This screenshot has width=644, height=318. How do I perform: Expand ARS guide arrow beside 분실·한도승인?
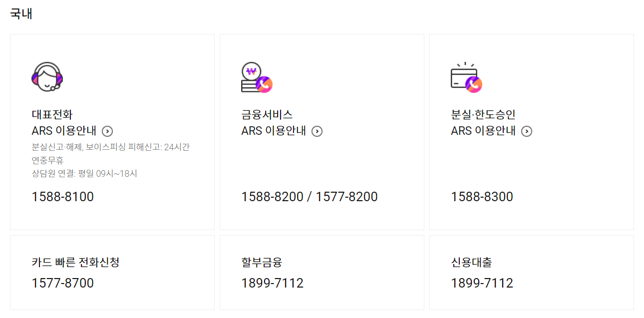tap(527, 131)
